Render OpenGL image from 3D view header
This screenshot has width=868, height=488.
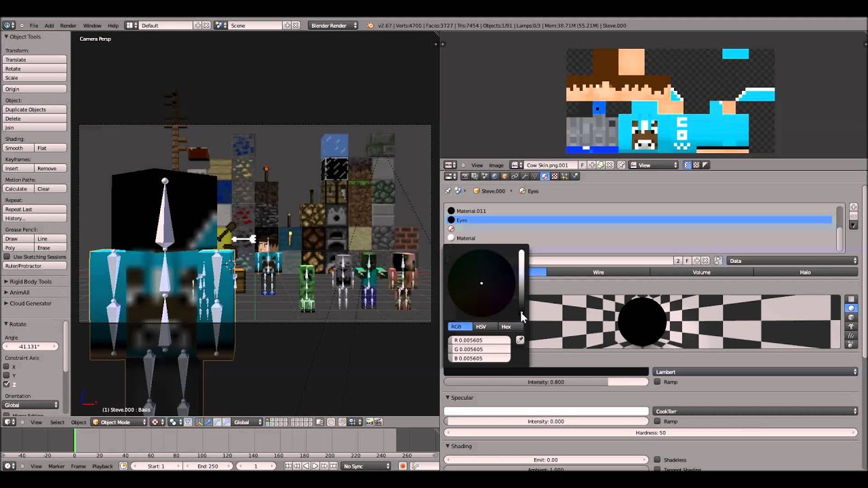tap(370, 422)
